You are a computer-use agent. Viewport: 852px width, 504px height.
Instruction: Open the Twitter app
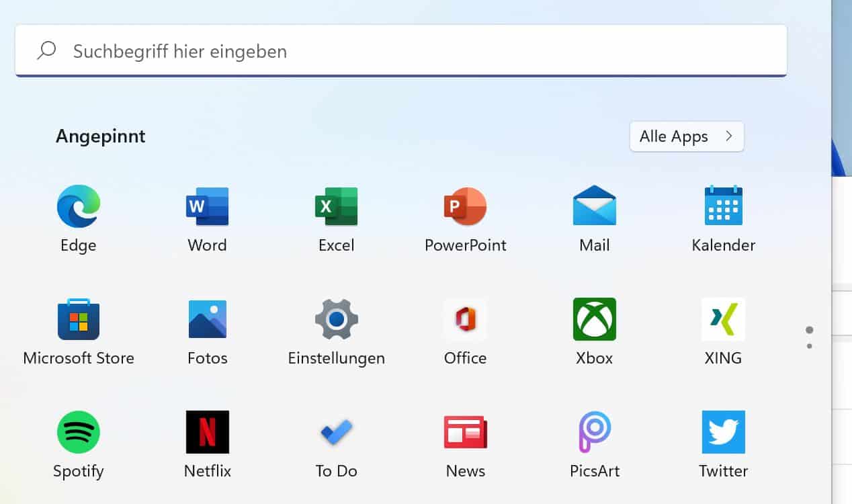tap(723, 433)
